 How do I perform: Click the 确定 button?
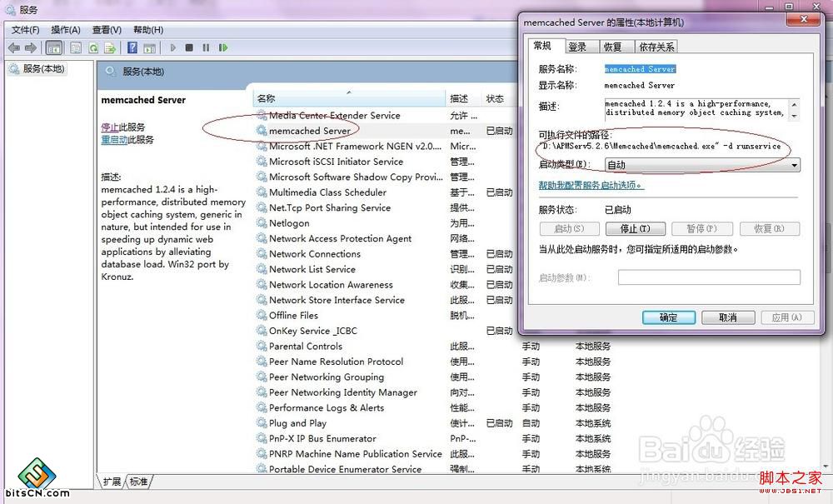point(669,317)
